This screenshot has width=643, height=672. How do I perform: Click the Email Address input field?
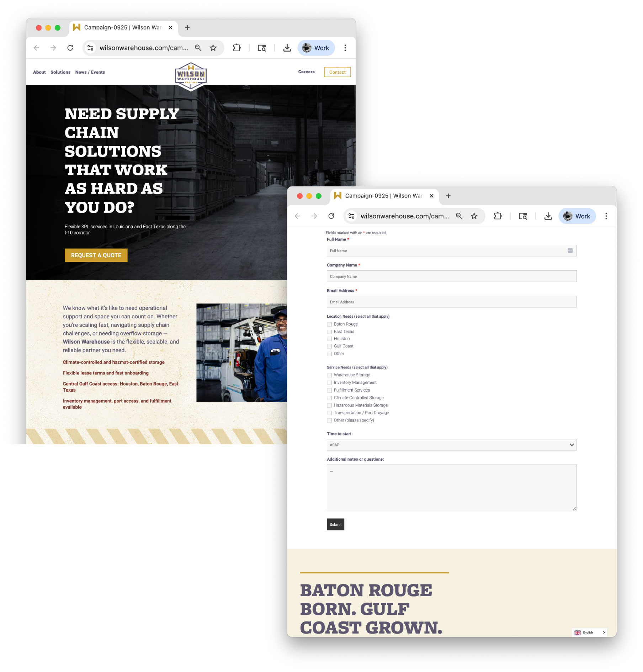[452, 302]
